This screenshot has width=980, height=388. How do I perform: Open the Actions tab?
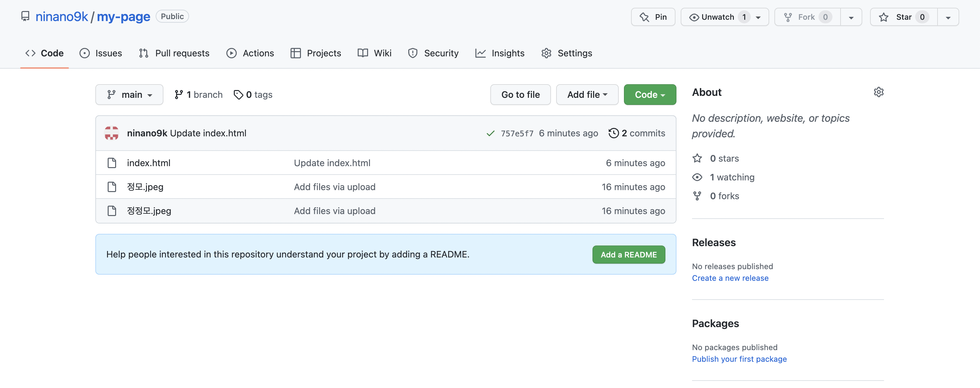tap(250, 53)
